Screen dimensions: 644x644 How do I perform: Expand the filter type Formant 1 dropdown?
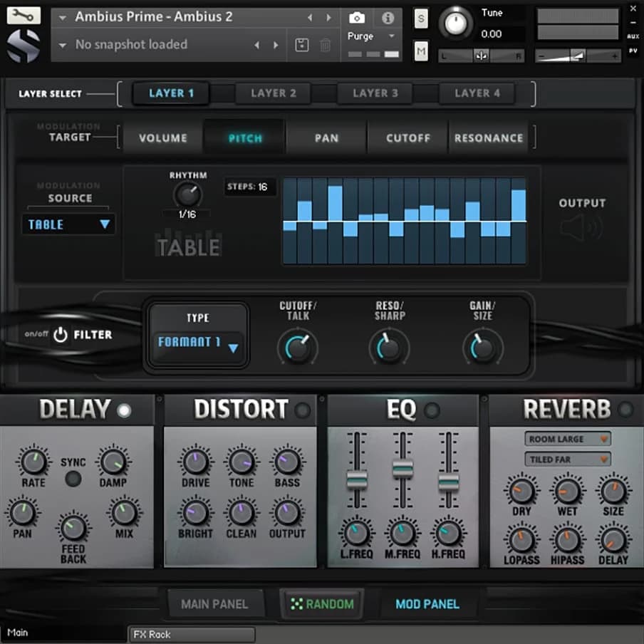(199, 343)
